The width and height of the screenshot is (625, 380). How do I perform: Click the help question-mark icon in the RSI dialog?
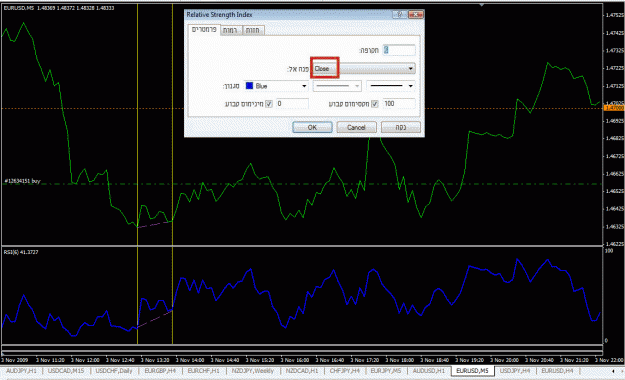pos(399,14)
